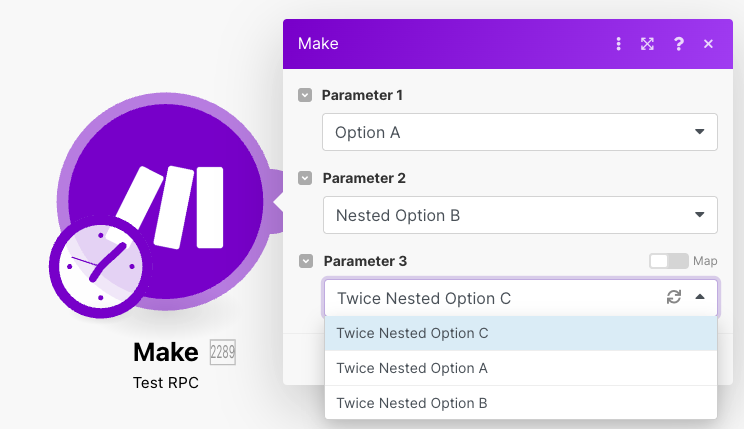The height and width of the screenshot is (429, 744).
Task: Click the refresh icon in the Parameter 3 field
Action: 674,297
